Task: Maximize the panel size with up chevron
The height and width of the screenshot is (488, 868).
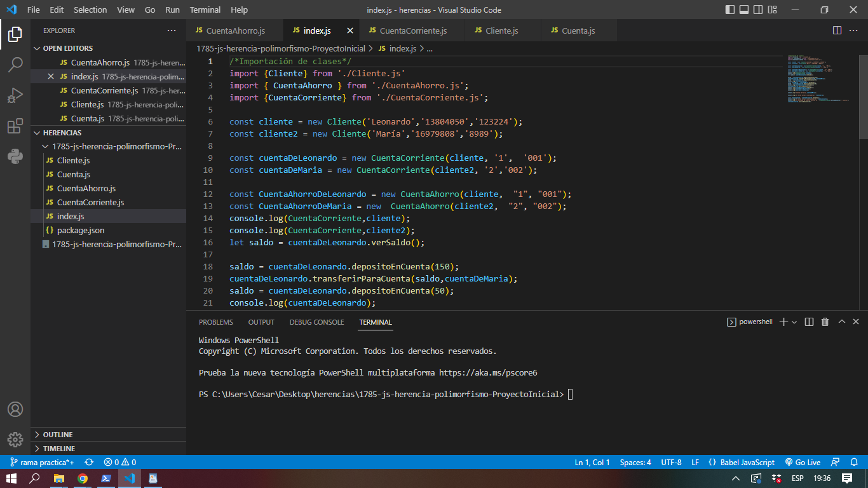Action: coord(841,322)
